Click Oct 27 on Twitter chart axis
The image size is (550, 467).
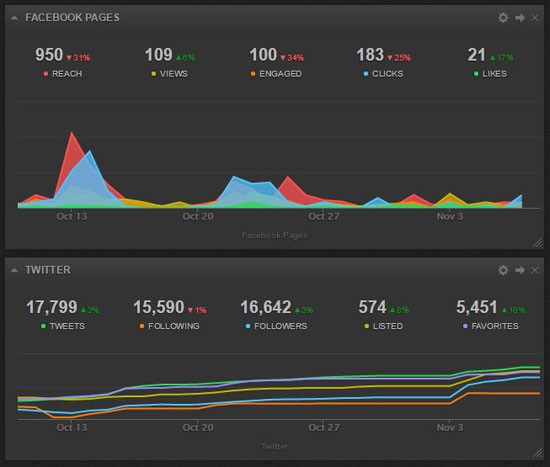point(324,427)
